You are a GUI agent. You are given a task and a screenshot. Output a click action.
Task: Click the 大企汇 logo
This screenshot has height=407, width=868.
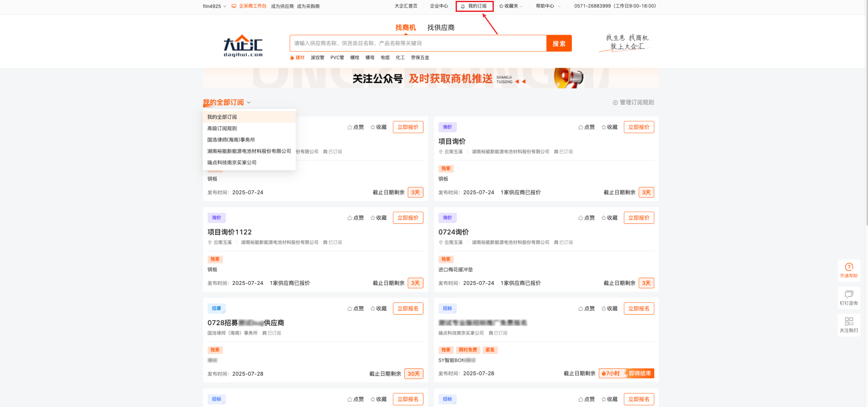(243, 45)
